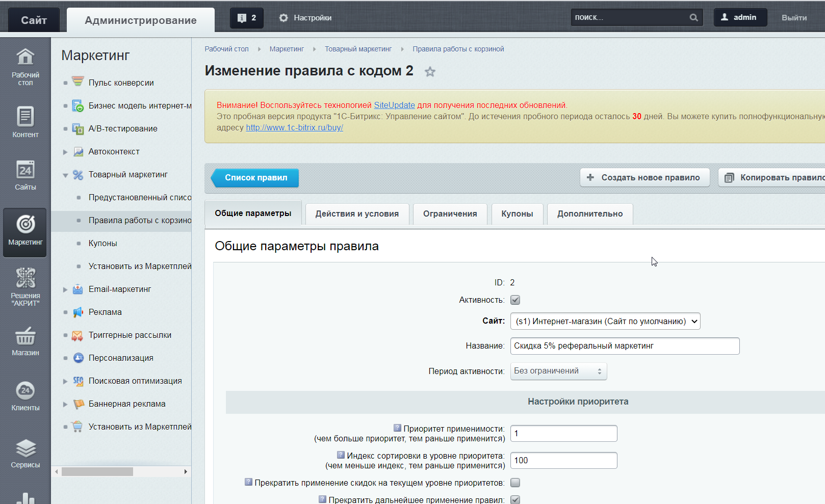The height and width of the screenshot is (504, 825).
Task: Toggle the Активность checkbox
Action: point(515,300)
